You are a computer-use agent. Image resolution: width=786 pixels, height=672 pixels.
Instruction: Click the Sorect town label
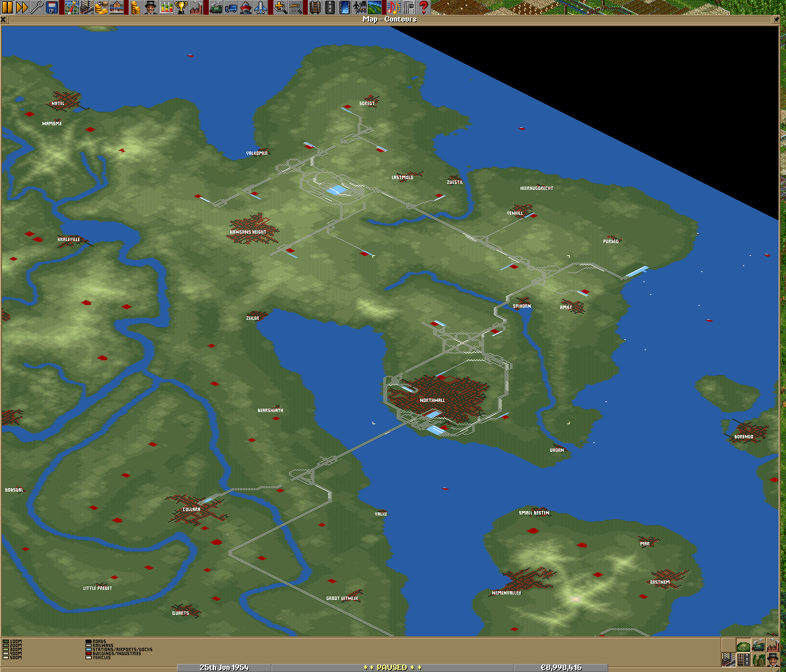(367, 104)
